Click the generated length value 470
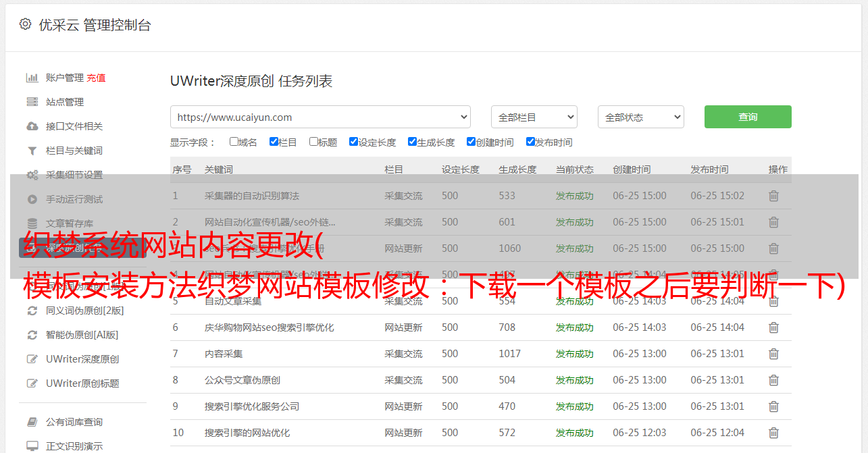Screen dimensions: 868x453 coord(507,406)
